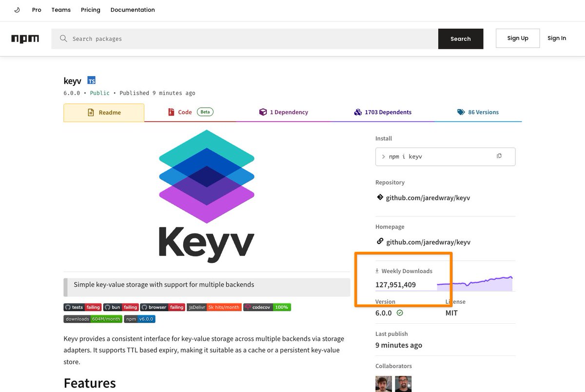Click the Last publish 9 minutes ago value
585x392 pixels.
(x=399, y=345)
